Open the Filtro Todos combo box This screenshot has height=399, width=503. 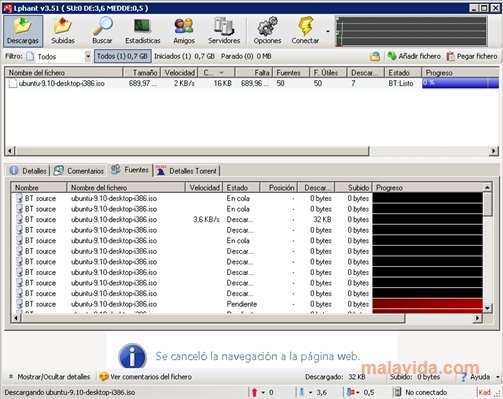tap(58, 56)
